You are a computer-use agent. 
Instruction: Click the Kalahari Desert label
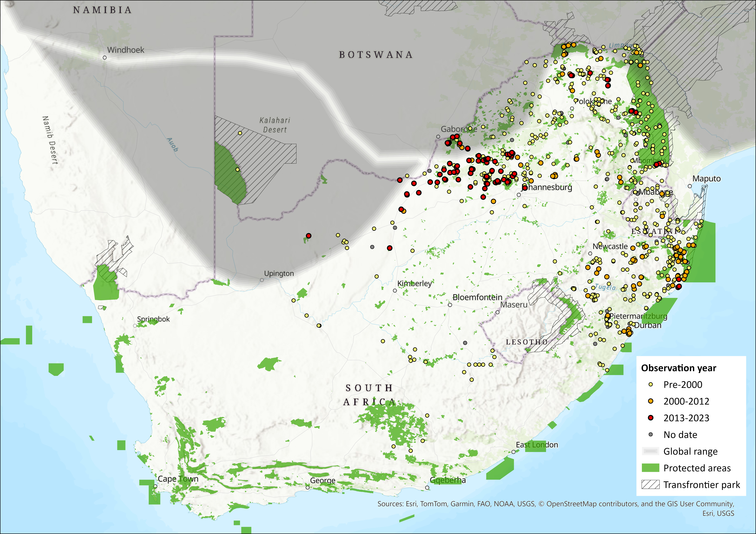(275, 125)
